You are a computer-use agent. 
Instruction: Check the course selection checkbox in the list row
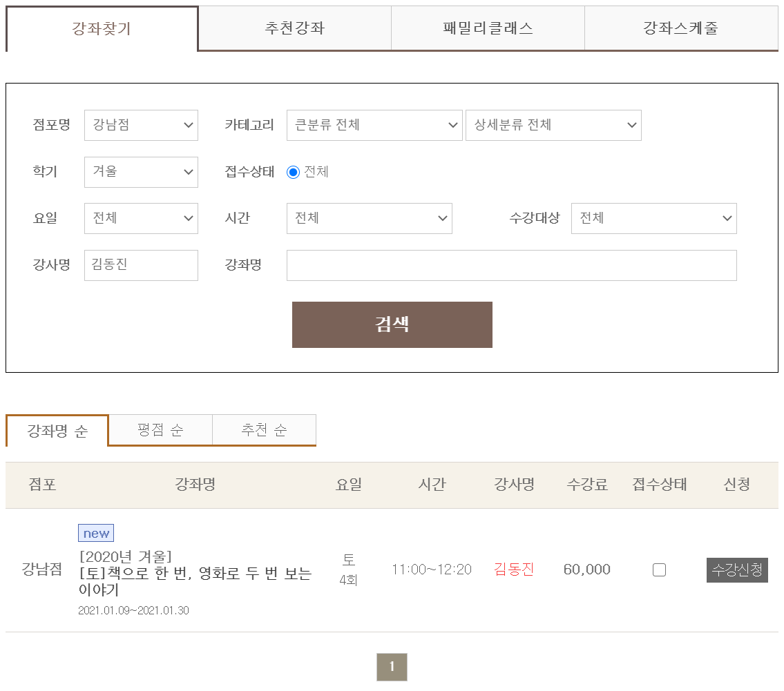658,570
